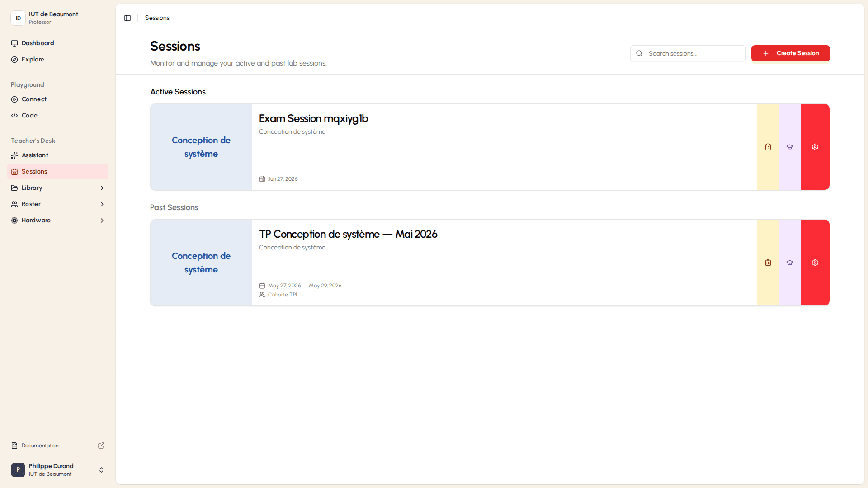
Task: Click the Sessions breadcrumb
Action: coord(157,18)
